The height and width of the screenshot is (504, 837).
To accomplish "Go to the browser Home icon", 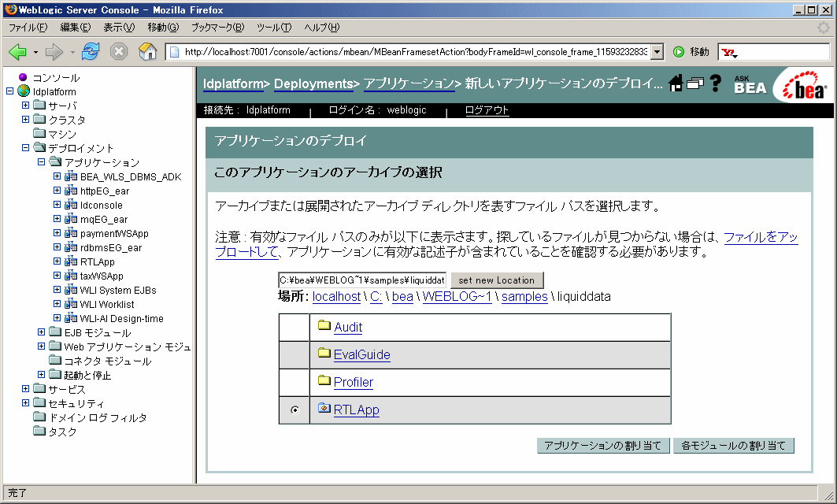I will pyautogui.click(x=147, y=52).
